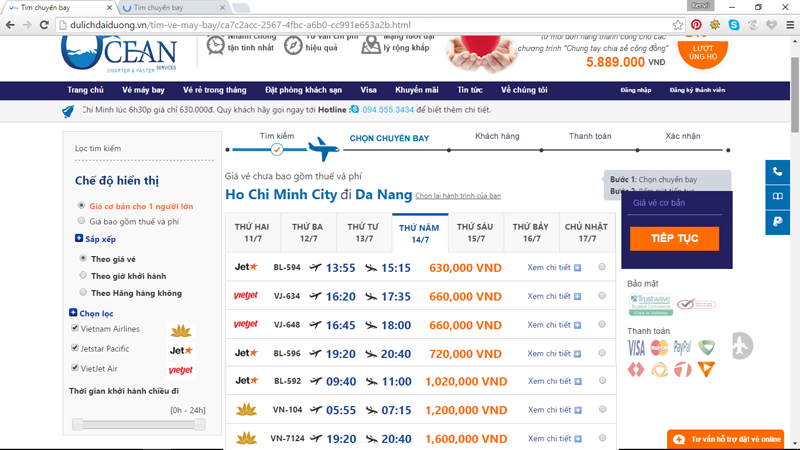Screen dimensions: 800x450
Task: Click the page vertical scrollbar
Action: tap(795, 94)
